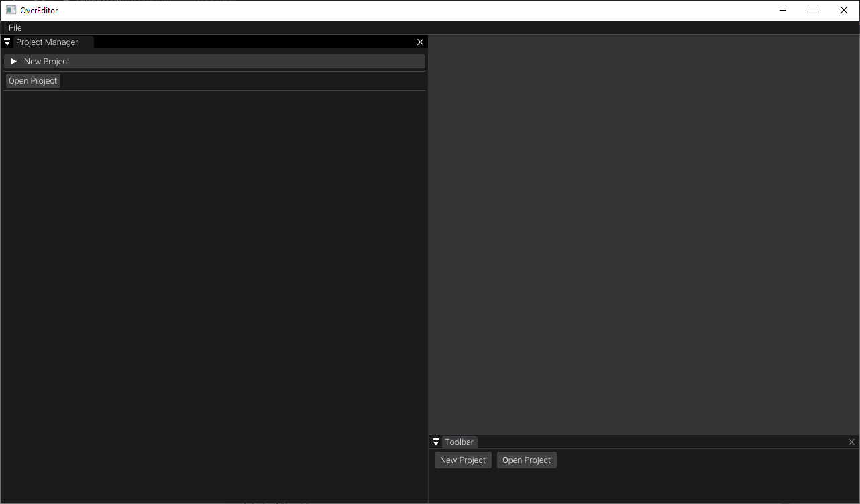Maximize the OverEditor window

tap(813, 10)
